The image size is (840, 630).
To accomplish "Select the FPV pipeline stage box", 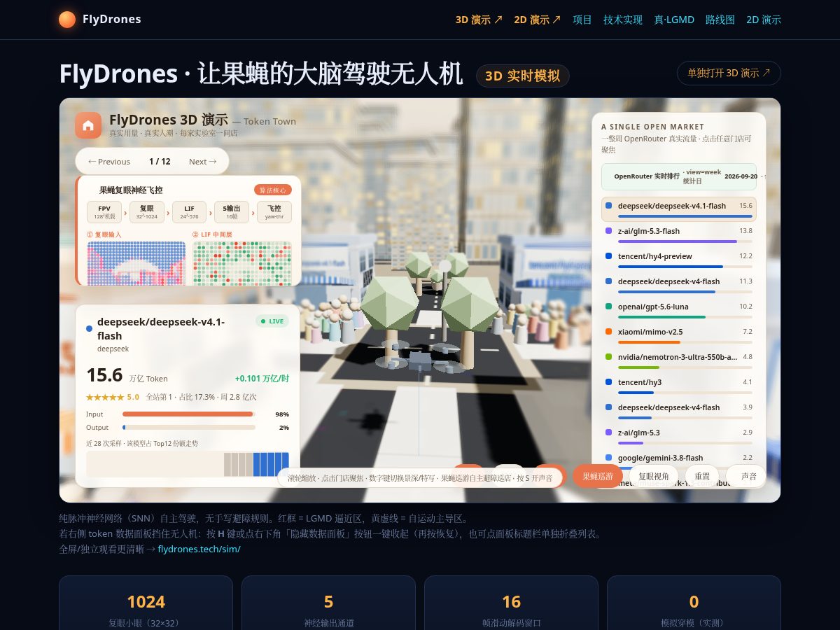I will (104, 212).
